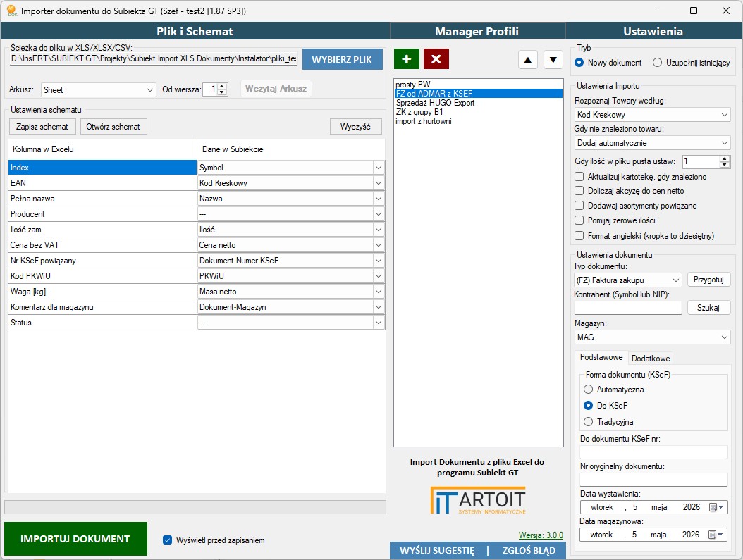Screen dimensions: 743x560
Task: Click the ARTOIT logo
Action: click(x=478, y=500)
